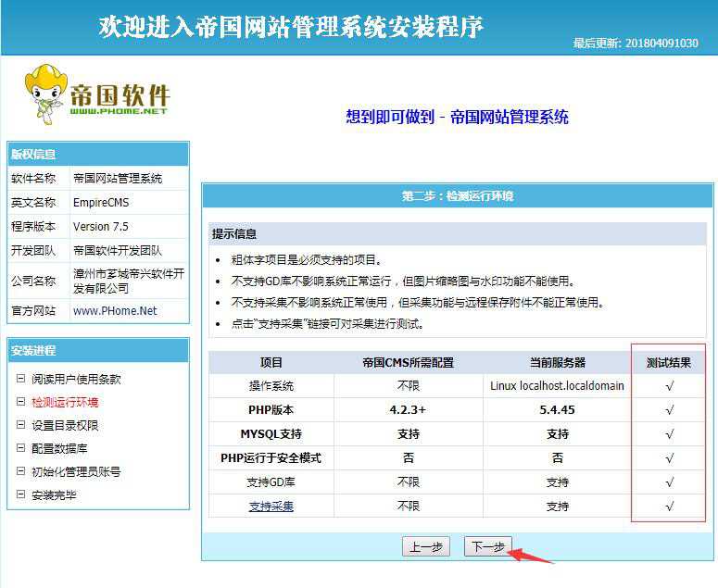Click box icon beside 检测运行环境
The height and width of the screenshot is (588, 718).
click(20, 402)
